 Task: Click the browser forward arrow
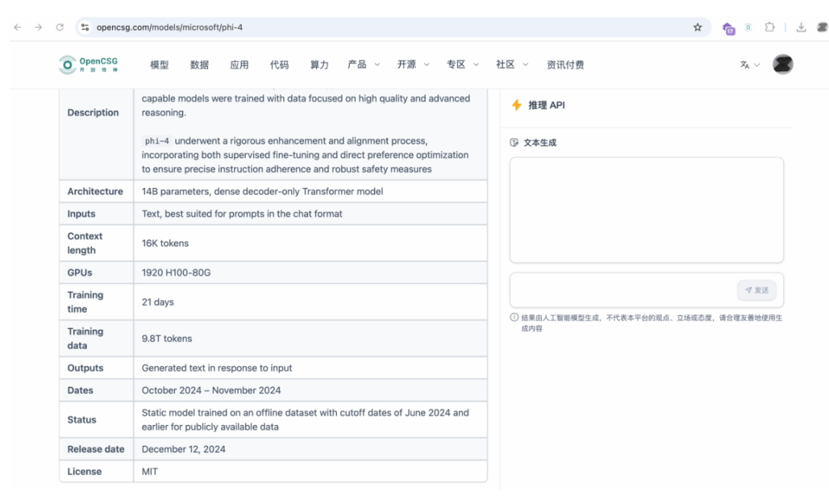[x=38, y=27]
